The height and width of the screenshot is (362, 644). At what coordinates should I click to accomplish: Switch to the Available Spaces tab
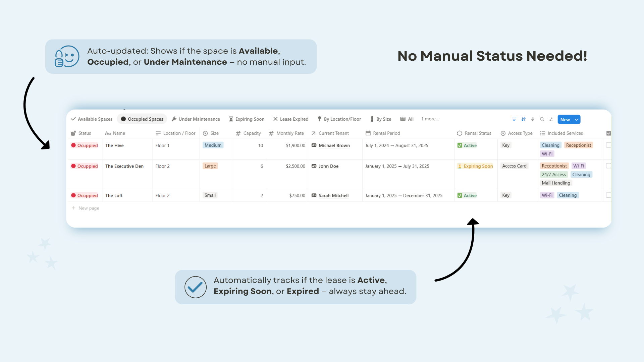[x=92, y=119]
